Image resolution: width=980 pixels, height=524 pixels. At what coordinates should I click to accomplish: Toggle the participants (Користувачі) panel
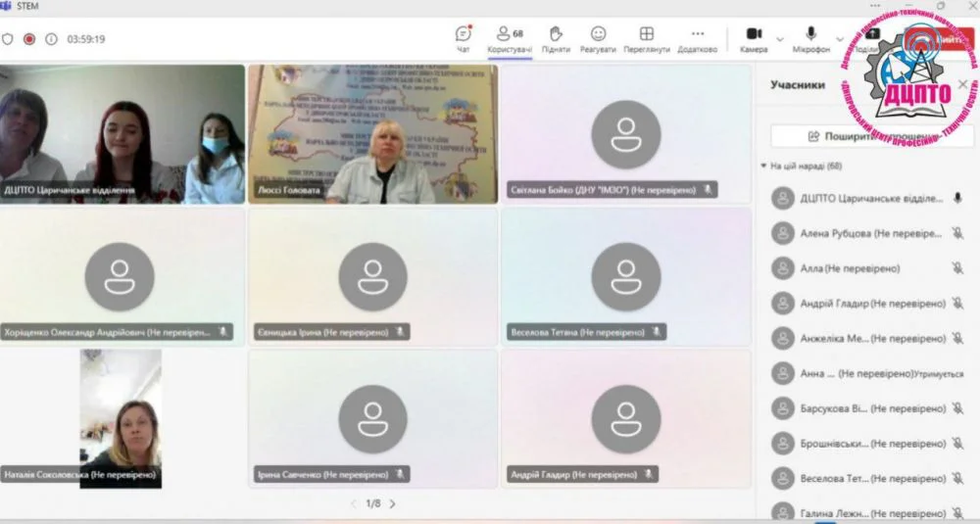coord(510,39)
